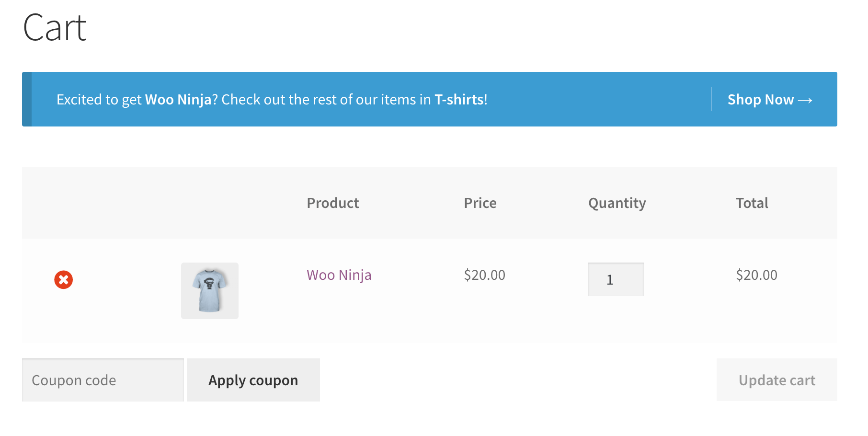This screenshot has width=868, height=436.
Task: Follow the Shop Now arrow link
Action: click(769, 100)
